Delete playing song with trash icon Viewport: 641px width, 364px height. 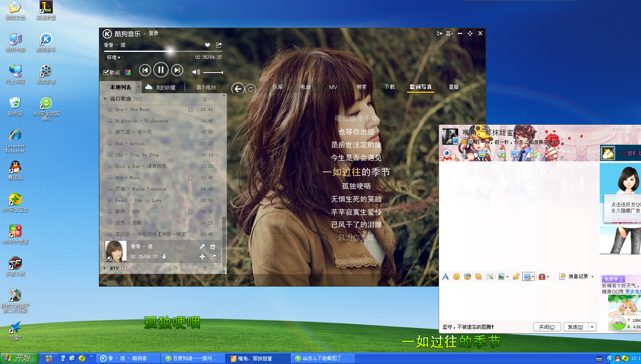tap(212, 246)
